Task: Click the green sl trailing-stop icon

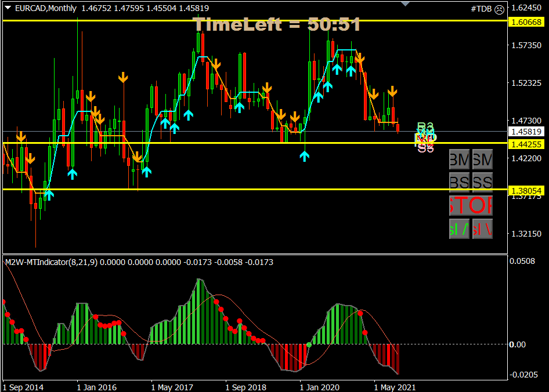Action: [x=458, y=228]
